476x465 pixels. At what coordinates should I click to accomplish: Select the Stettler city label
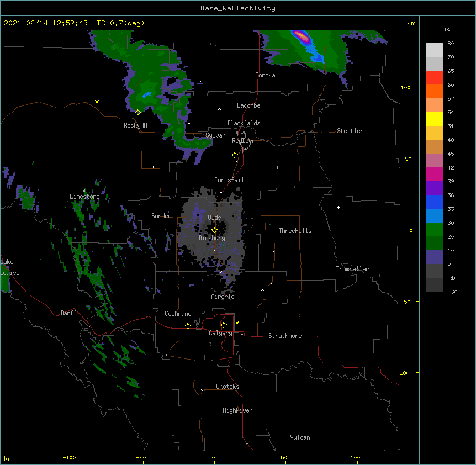click(x=350, y=131)
